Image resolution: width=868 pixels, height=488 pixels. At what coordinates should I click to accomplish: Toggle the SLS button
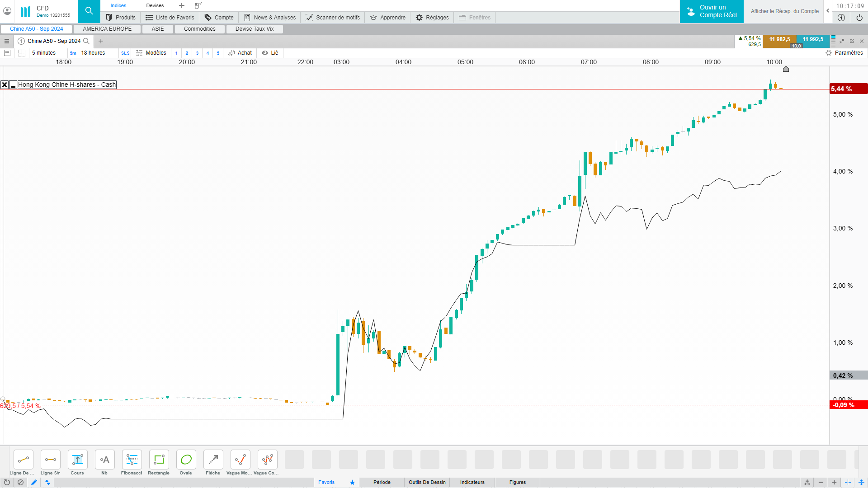coord(125,53)
